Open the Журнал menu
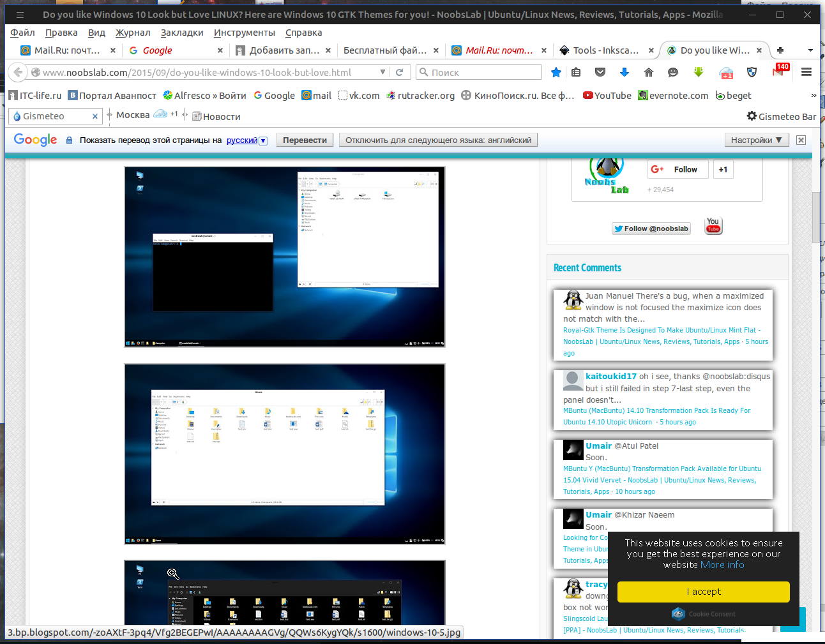This screenshot has width=825, height=644. point(133,33)
